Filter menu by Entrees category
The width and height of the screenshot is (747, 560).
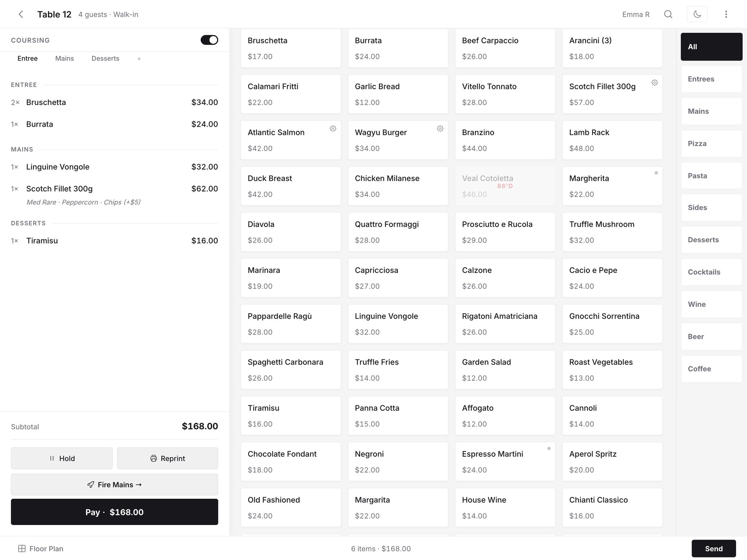coord(711,79)
